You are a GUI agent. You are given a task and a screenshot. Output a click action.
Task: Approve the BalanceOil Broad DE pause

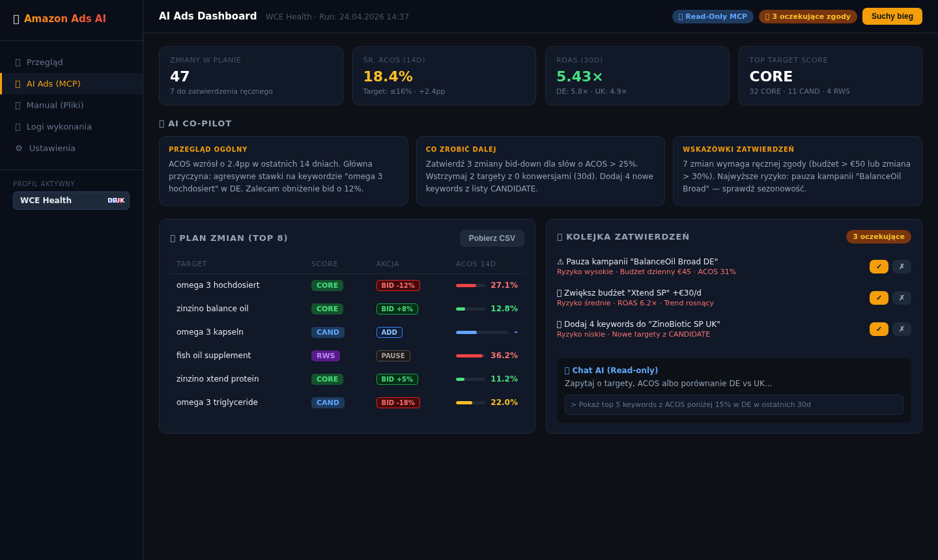(879, 266)
